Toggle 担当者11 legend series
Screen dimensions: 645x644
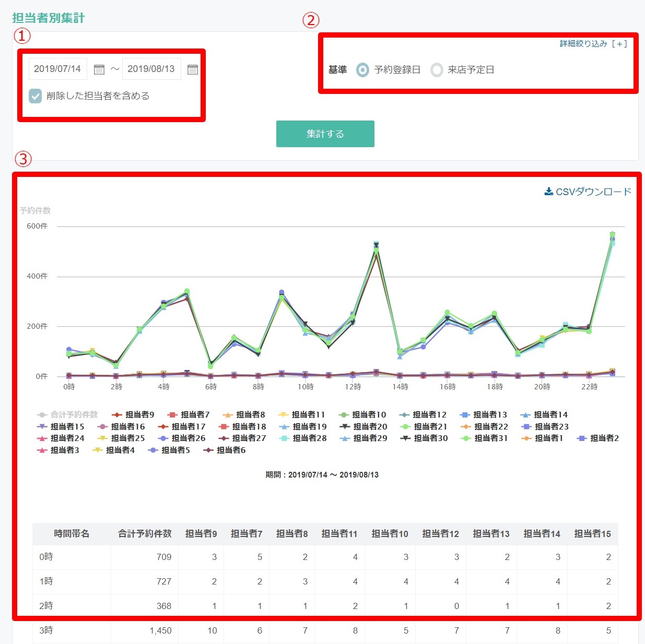(x=301, y=414)
